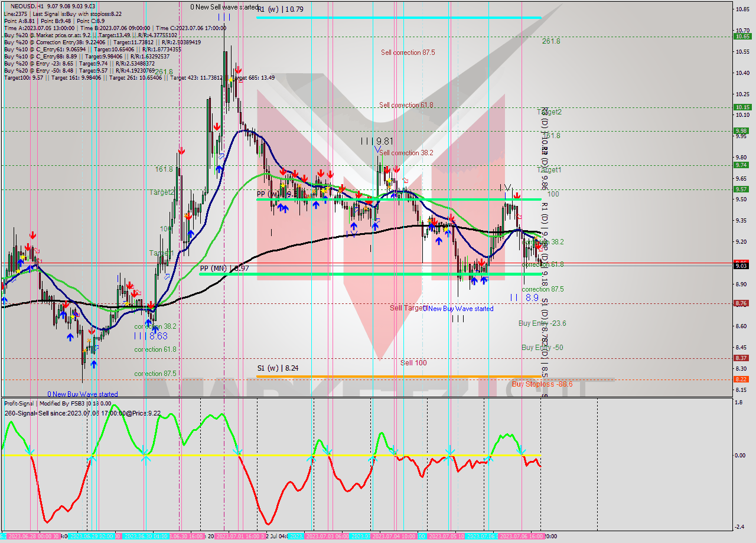Click the 'Point A:8.81 | Point B:9.48' info row
756x543 pixels.
pyautogui.click(x=54, y=21)
